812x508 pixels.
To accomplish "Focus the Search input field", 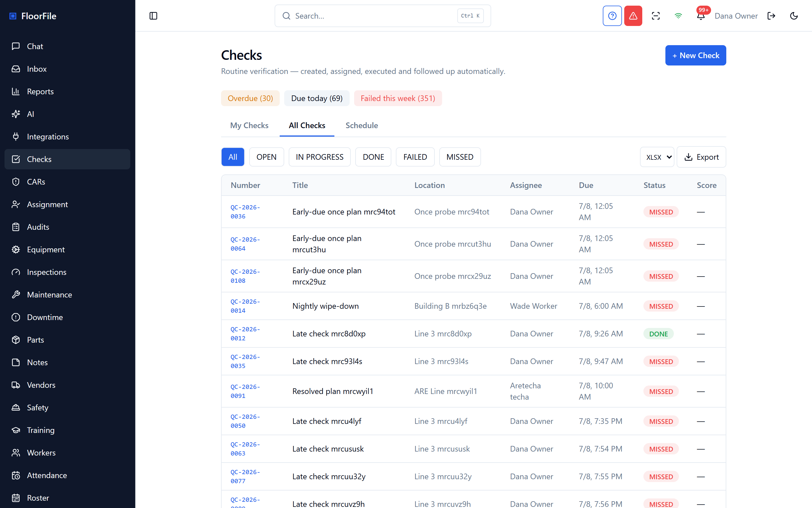I will click(383, 16).
